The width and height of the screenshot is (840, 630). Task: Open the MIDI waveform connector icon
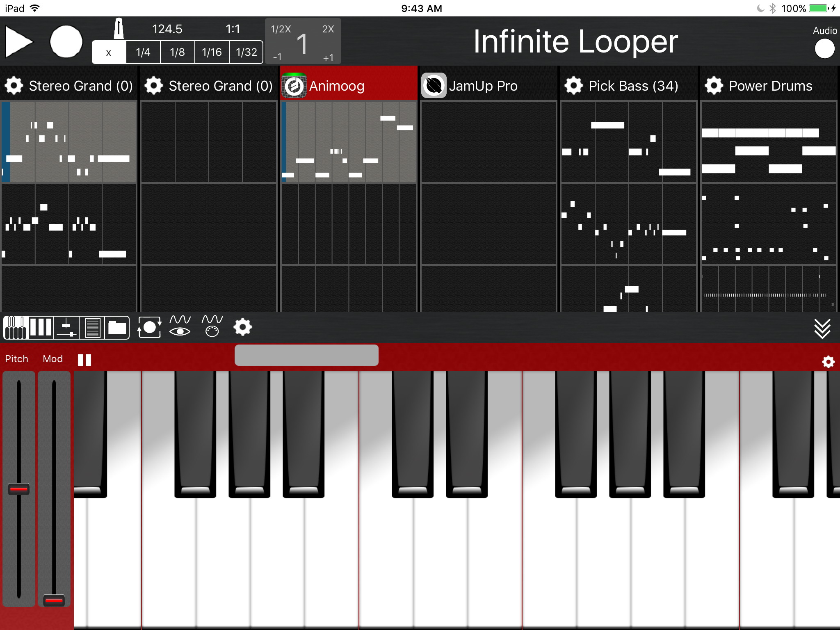(x=212, y=326)
